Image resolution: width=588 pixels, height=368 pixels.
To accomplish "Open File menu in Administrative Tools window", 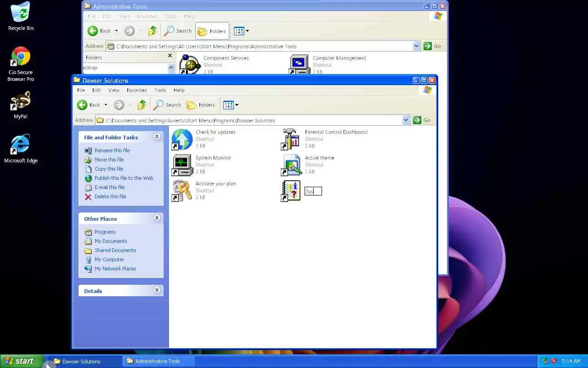I will tap(91, 16).
